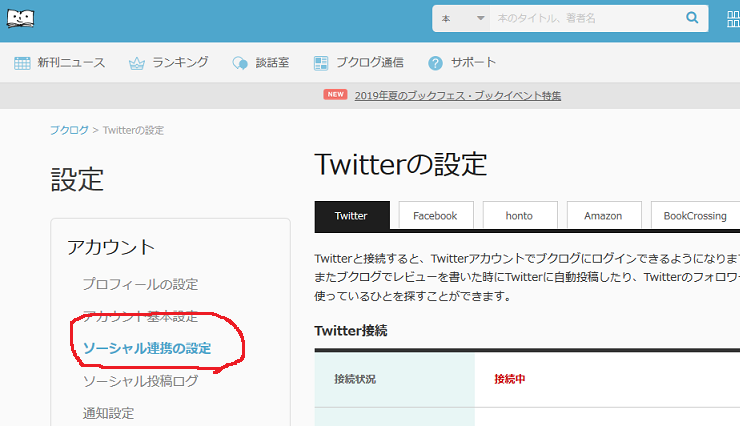Open ソーシャル連携の設定 in sidebar
This screenshot has width=740, height=426.
[x=147, y=349]
